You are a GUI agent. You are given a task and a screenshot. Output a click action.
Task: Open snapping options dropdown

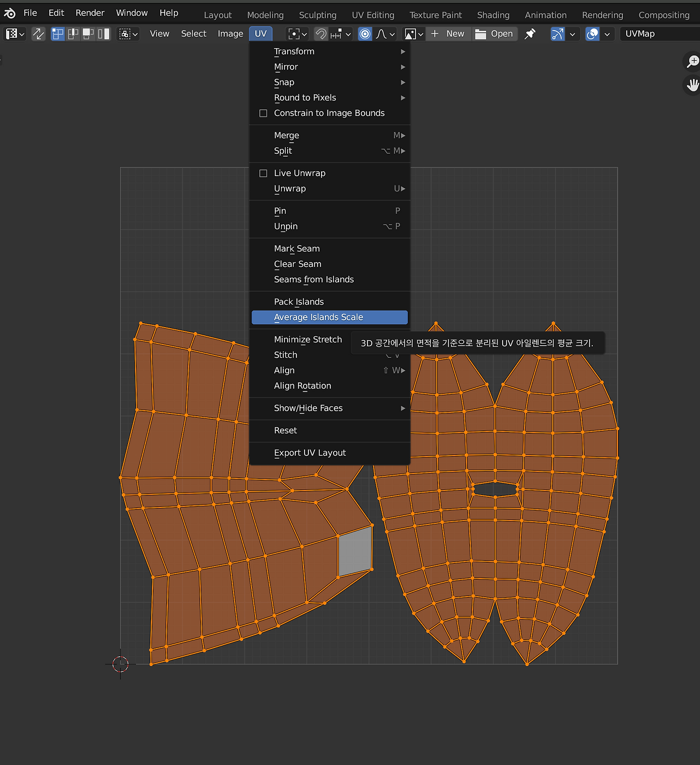[x=340, y=34]
